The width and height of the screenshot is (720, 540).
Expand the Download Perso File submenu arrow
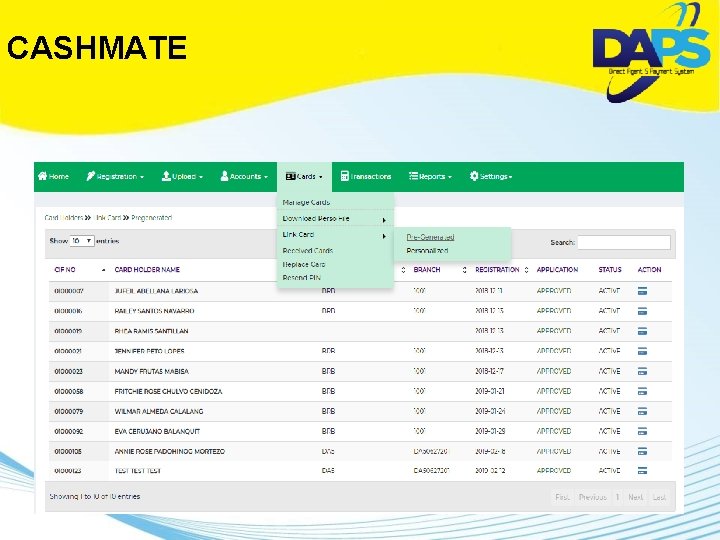click(x=384, y=220)
